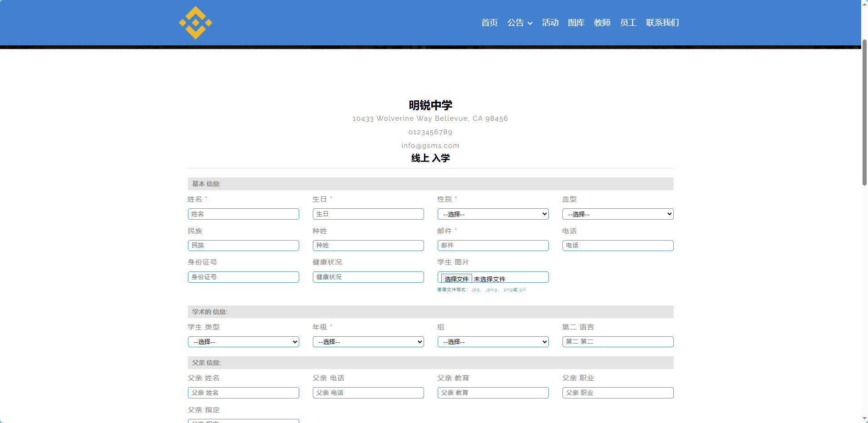Click into the 邮件 input field
The height and width of the screenshot is (423, 868).
pyautogui.click(x=493, y=246)
